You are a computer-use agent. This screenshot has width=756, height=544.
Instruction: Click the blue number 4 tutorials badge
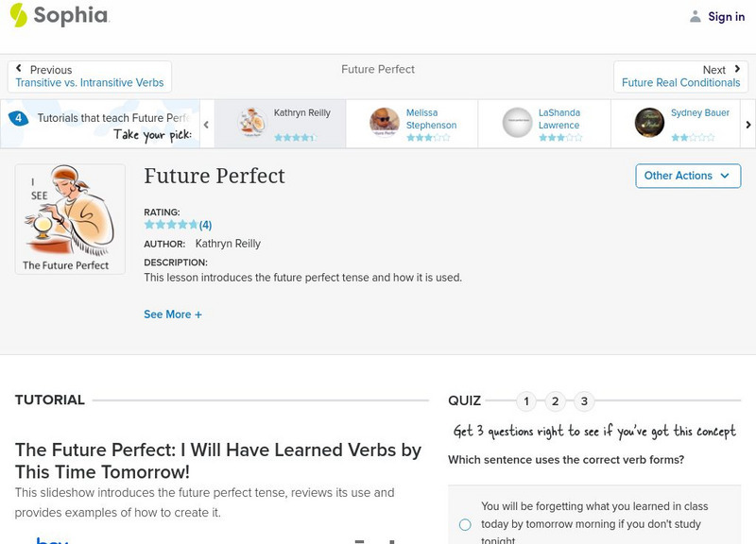click(x=18, y=119)
